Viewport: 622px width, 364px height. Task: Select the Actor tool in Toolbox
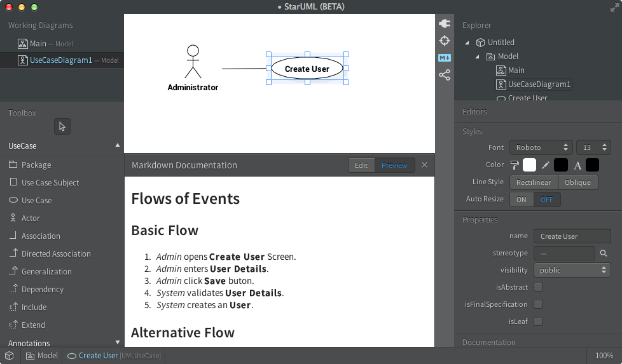tap(31, 218)
